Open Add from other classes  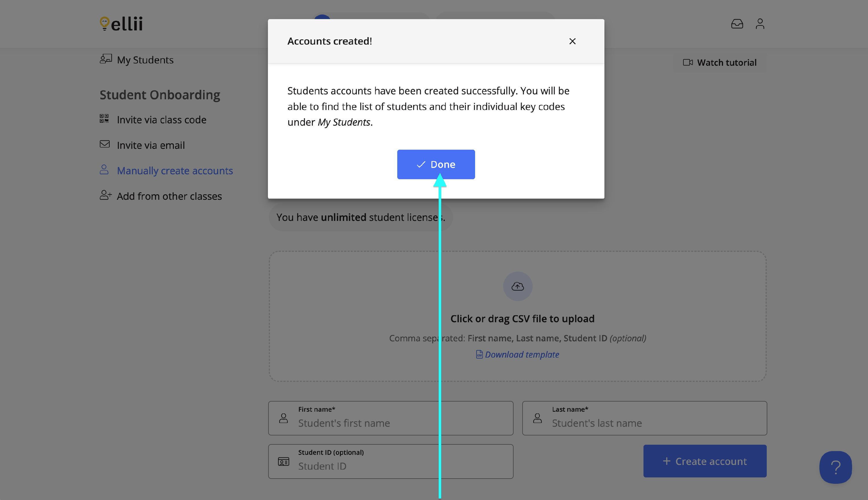(169, 196)
